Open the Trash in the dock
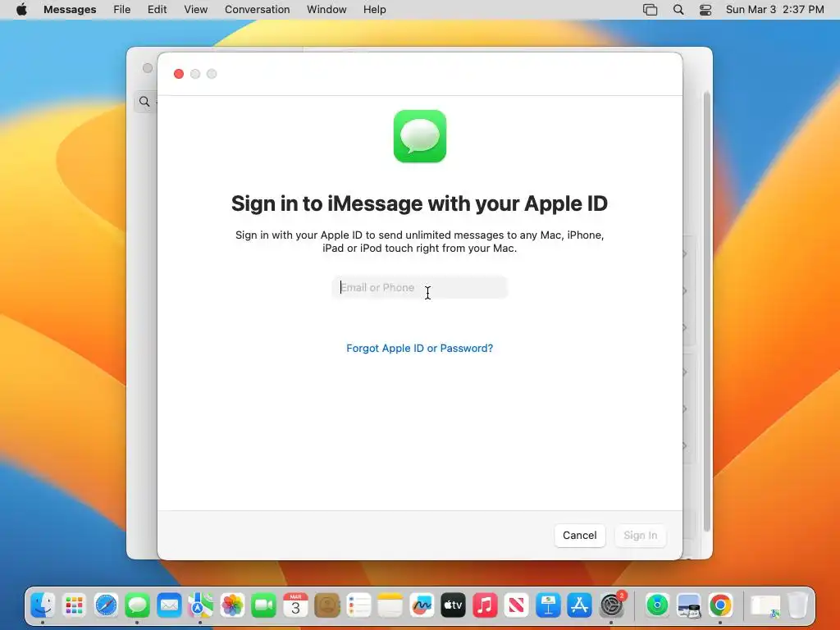 point(797,605)
